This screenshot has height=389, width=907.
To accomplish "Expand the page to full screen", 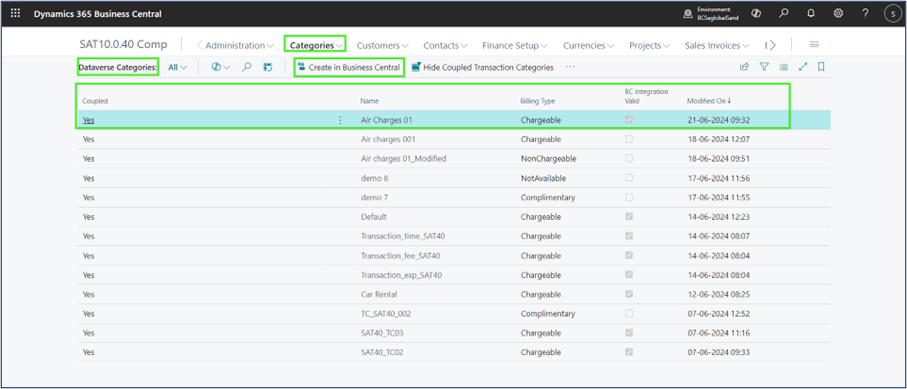I will 802,67.
